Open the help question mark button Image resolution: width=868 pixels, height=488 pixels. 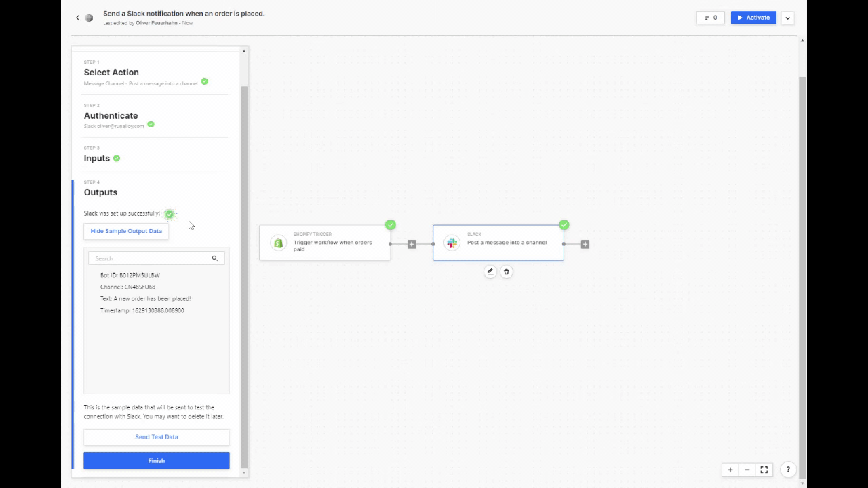788,470
